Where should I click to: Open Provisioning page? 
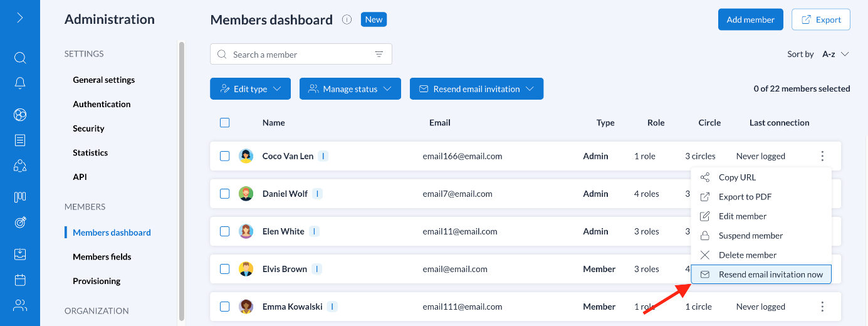coord(97,281)
